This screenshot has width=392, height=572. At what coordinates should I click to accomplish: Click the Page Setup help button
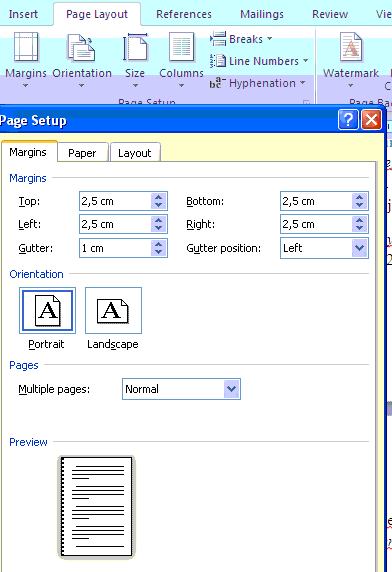click(348, 119)
